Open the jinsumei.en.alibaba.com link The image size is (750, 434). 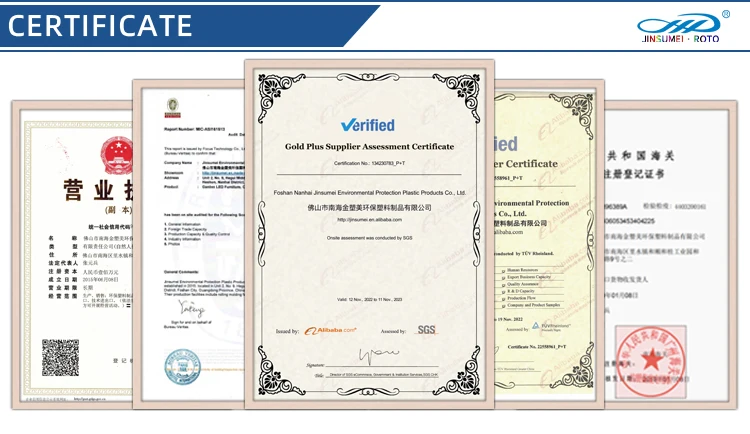369,220
